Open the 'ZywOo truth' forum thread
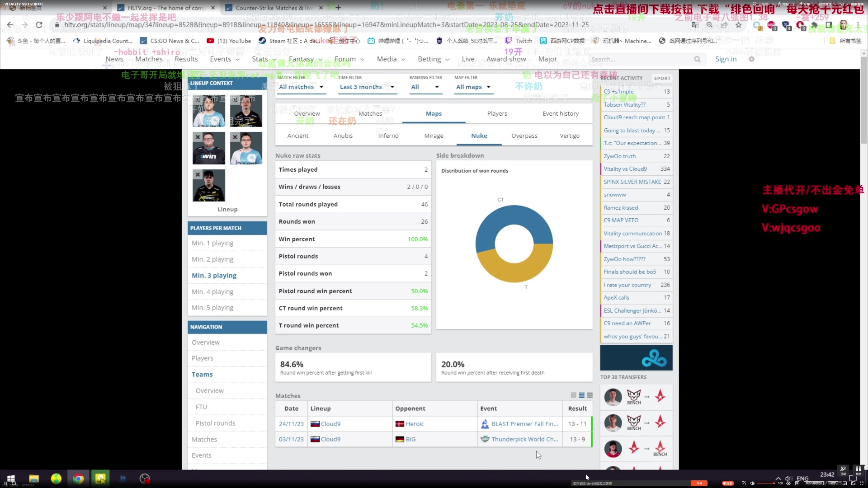868x488 pixels. [x=619, y=156]
